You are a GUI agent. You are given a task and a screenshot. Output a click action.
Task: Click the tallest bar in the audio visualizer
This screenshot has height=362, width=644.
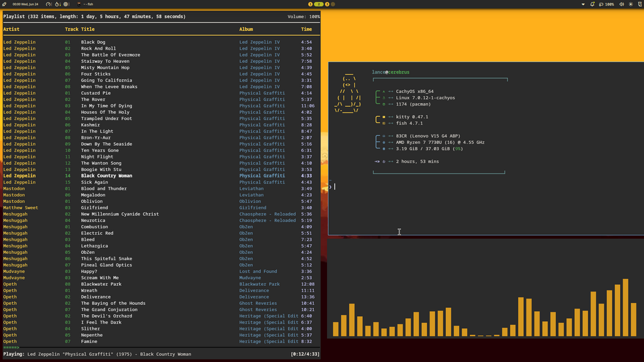[626, 308]
